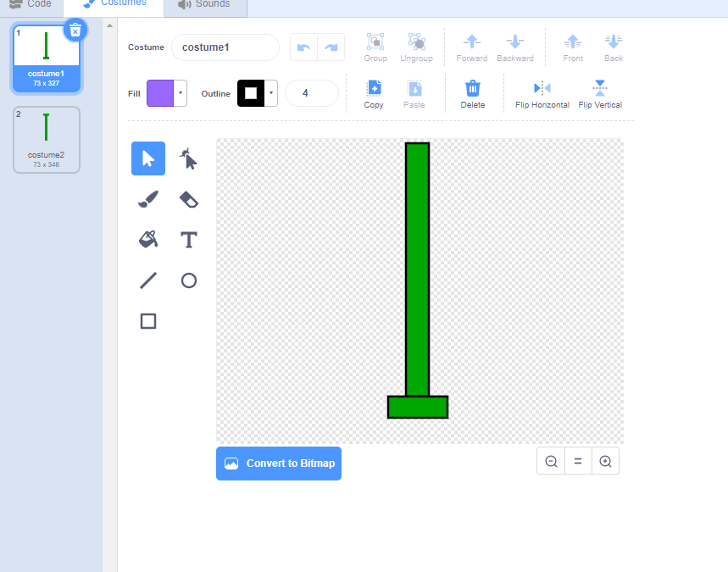Viewport: 728px width, 572px height.
Task: Select the Text tool
Action: point(188,240)
